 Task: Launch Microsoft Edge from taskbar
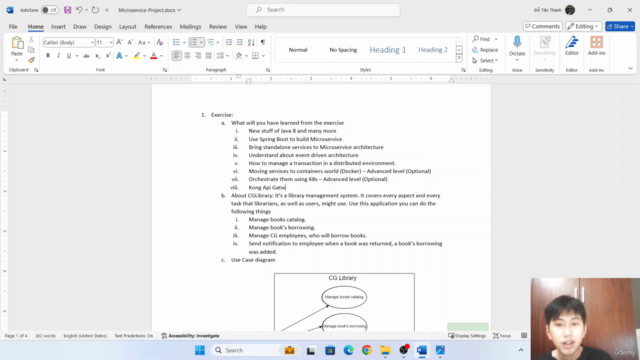point(348,350)
